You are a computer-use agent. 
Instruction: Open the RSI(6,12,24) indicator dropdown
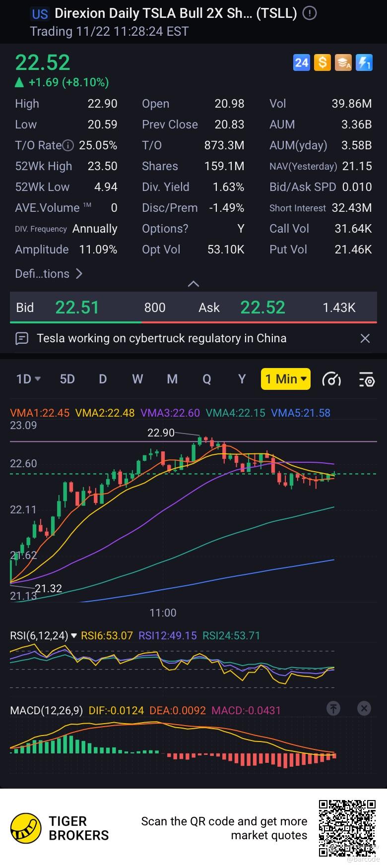[x=44, y=635]
